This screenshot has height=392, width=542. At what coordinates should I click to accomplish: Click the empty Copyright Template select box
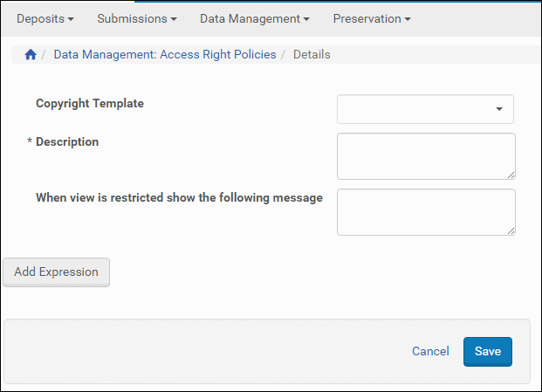415,109
